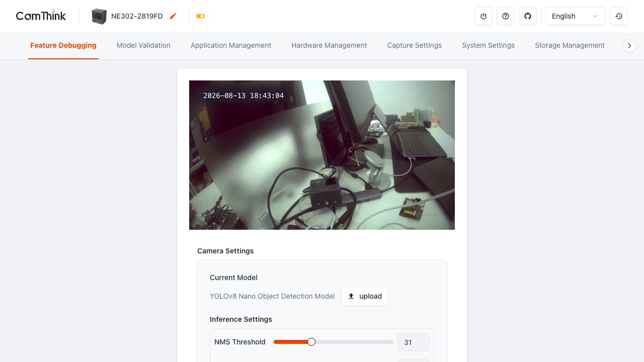Click the power button icon
Screen dimensions: 644x362
coord(484,16)
